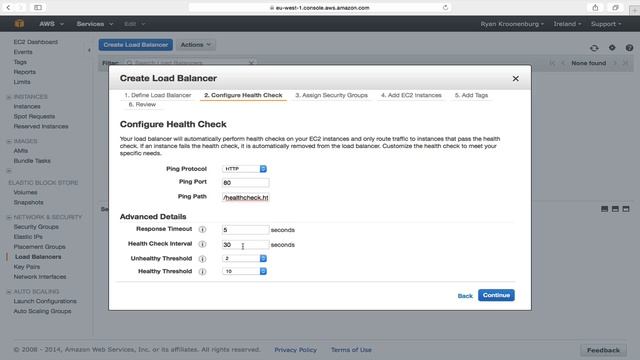Open Volumes in sidebar

(25, 192)
